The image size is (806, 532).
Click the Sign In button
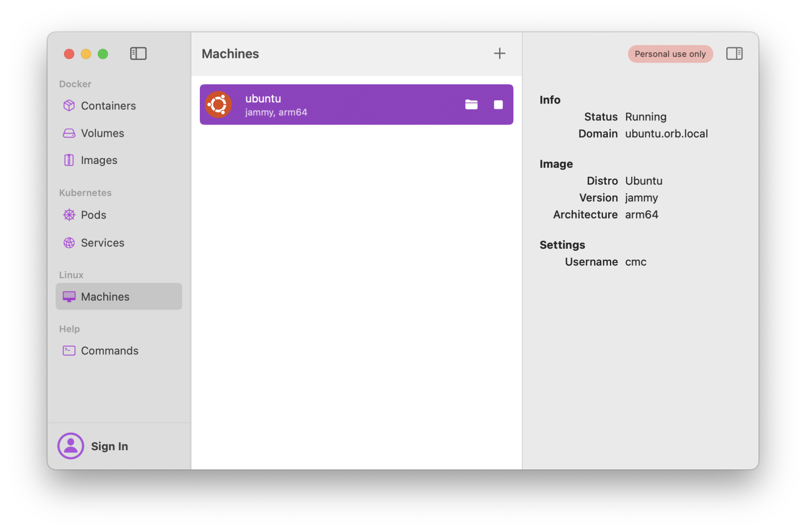pos(109,446)
